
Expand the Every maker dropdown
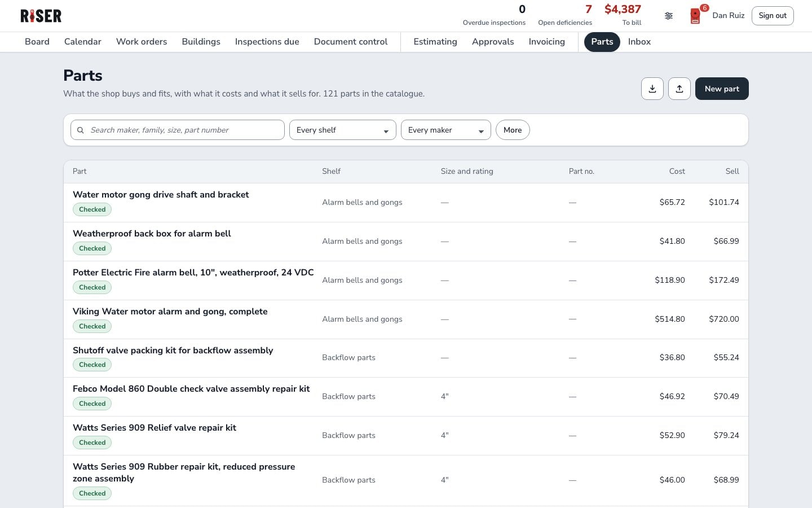(x=446, y=130)
